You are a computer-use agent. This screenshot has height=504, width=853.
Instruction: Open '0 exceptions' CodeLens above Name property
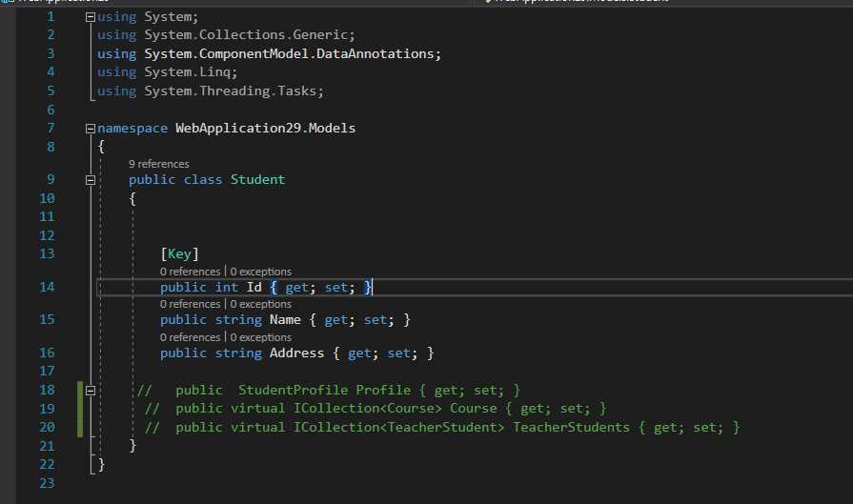(260, 304)
